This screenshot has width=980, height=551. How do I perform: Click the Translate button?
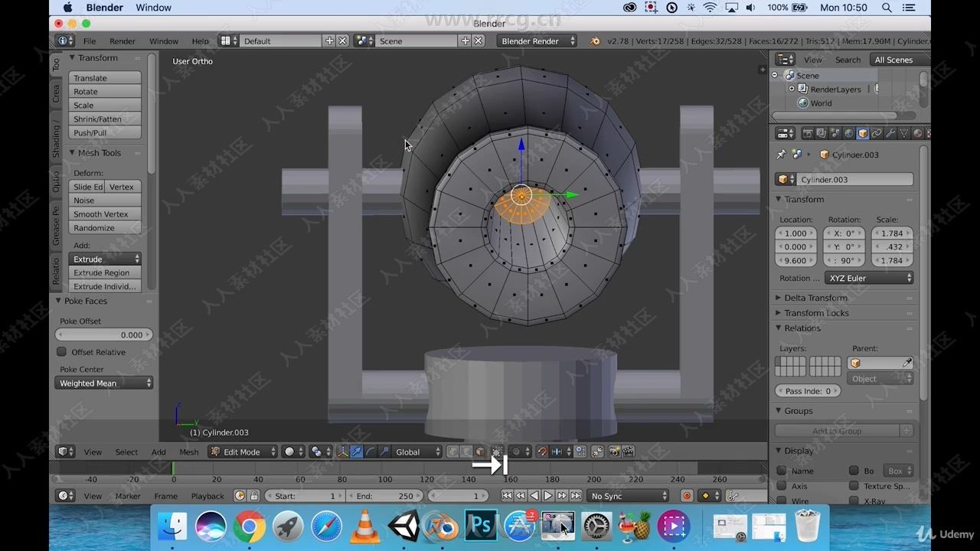[x=105, y=77]
